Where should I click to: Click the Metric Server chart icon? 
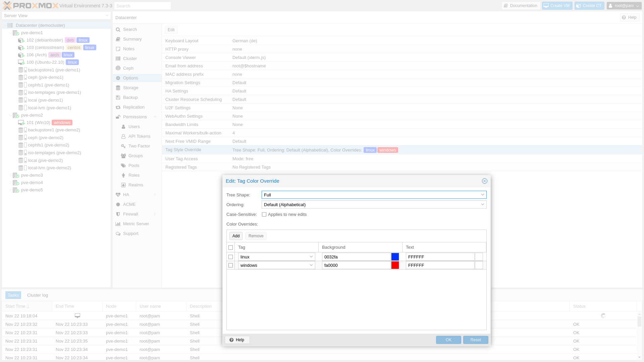click(118, 224)
